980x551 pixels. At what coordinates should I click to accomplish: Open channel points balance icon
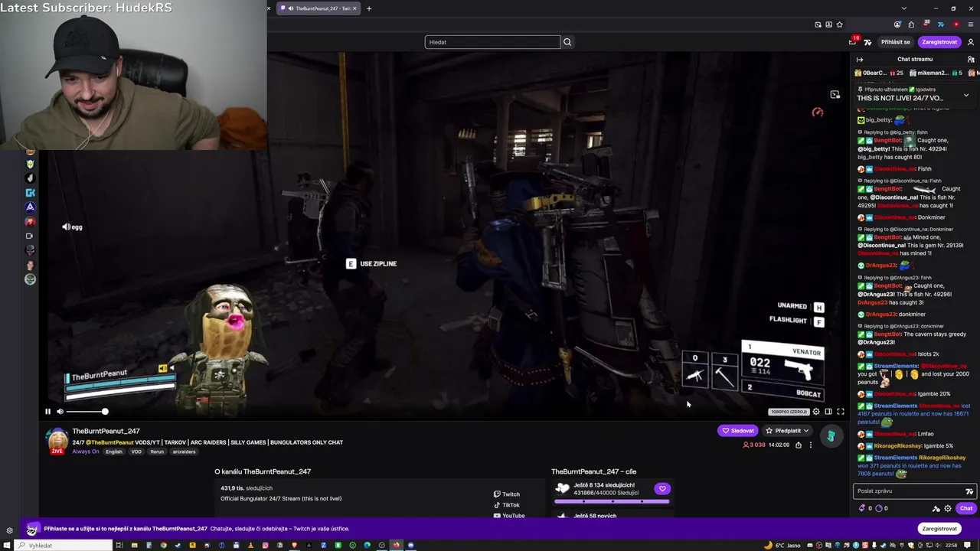(882, 508)
